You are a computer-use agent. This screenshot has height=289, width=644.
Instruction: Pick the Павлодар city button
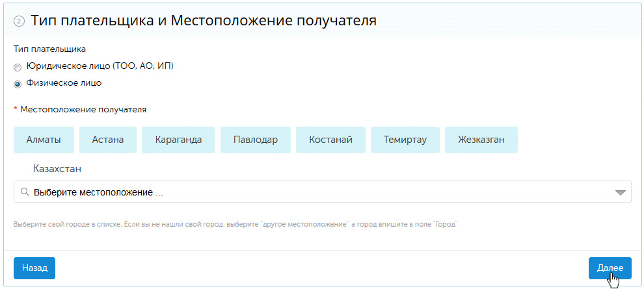(255, 140)
